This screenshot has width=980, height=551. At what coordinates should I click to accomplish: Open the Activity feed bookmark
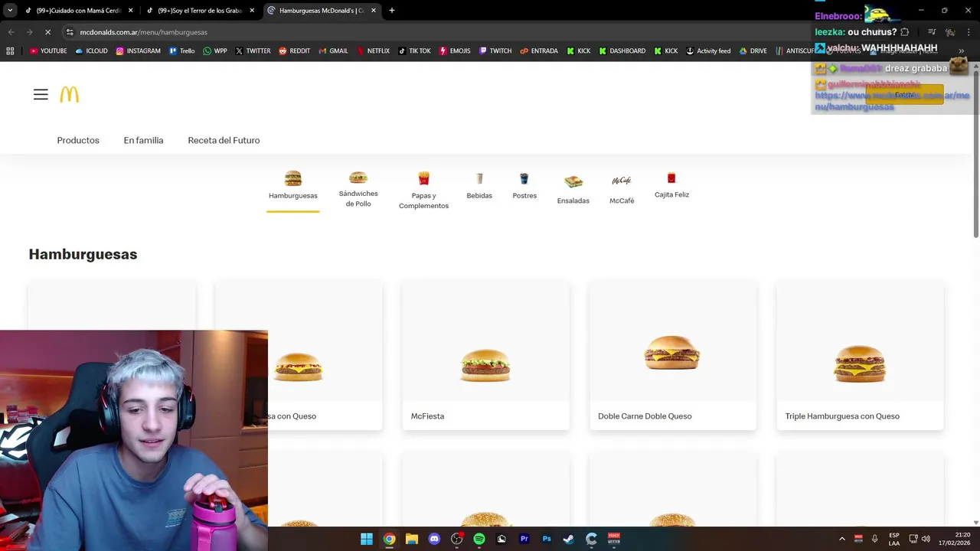tap(708, 51)
